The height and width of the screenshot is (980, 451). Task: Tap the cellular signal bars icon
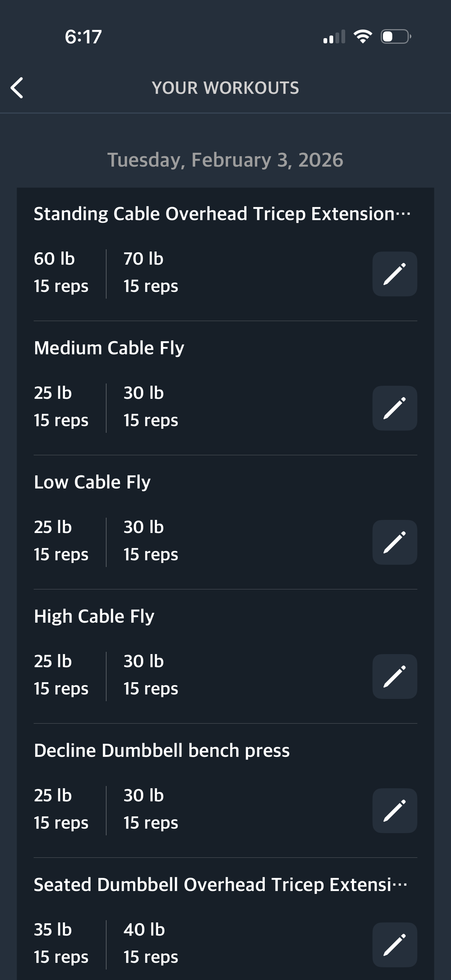(x=334, y=37)
